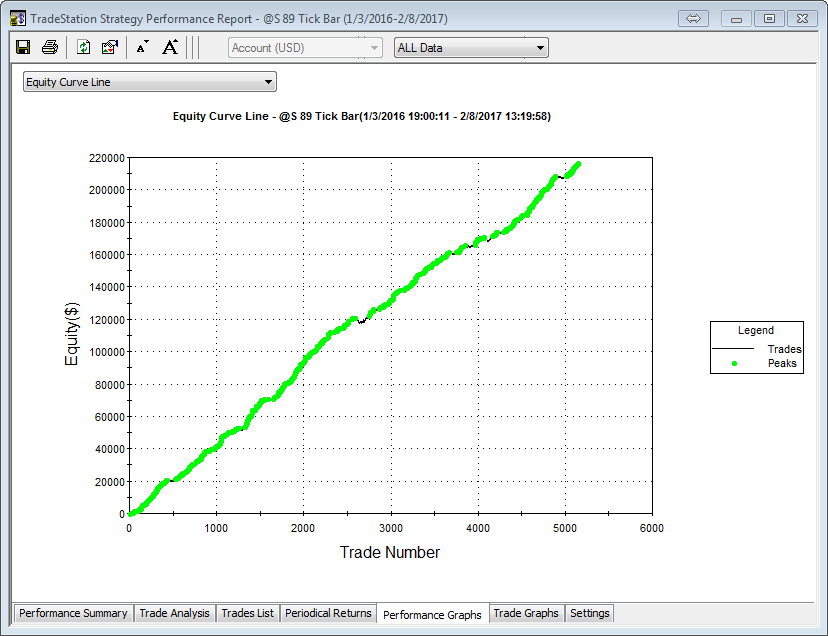Switch to the Performance Summary tab
The image size is (828, 636).
point(73,613)
